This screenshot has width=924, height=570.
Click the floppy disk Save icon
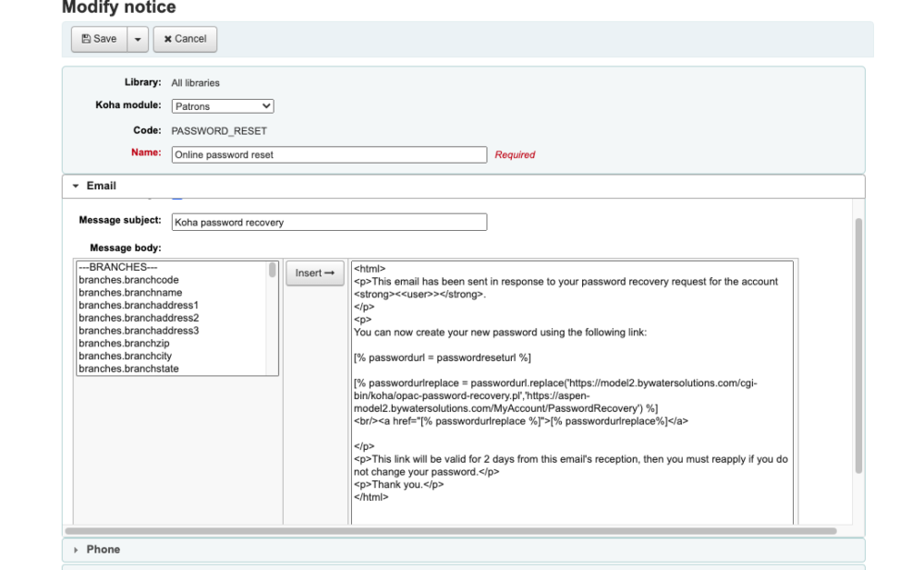pyautogui.click(x=86, y=39)
